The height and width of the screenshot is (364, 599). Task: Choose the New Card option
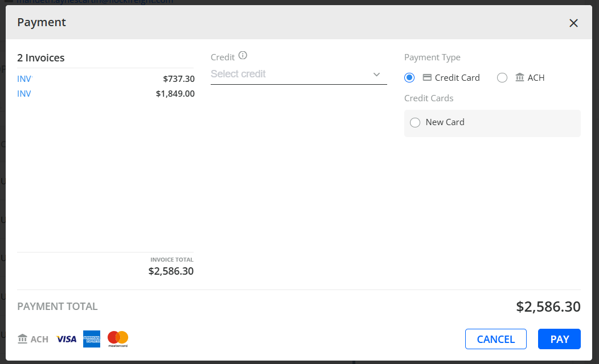coord(415,122)
